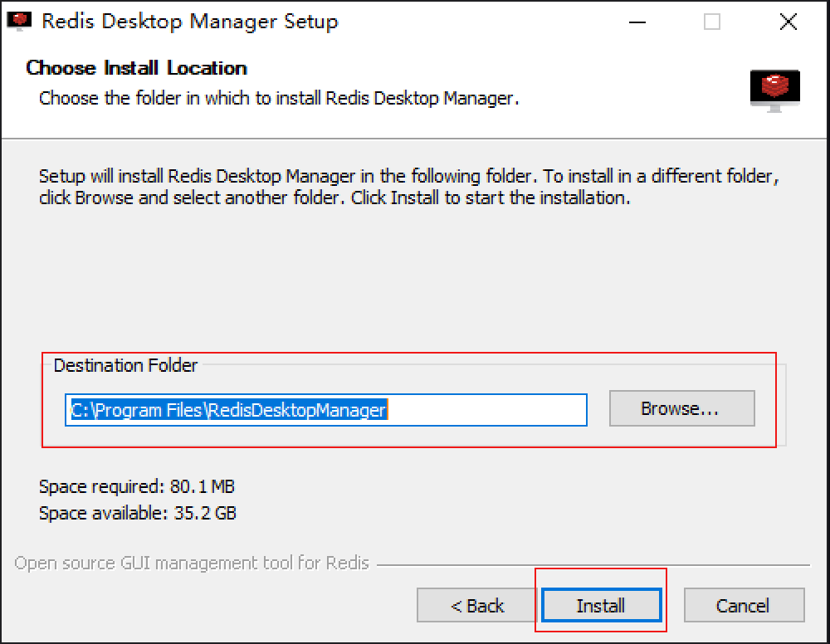Viewport: 830px width, 644px height.
Task: Click the "Choose the folder in which to install" subtitle
Action: click(279, 98)
